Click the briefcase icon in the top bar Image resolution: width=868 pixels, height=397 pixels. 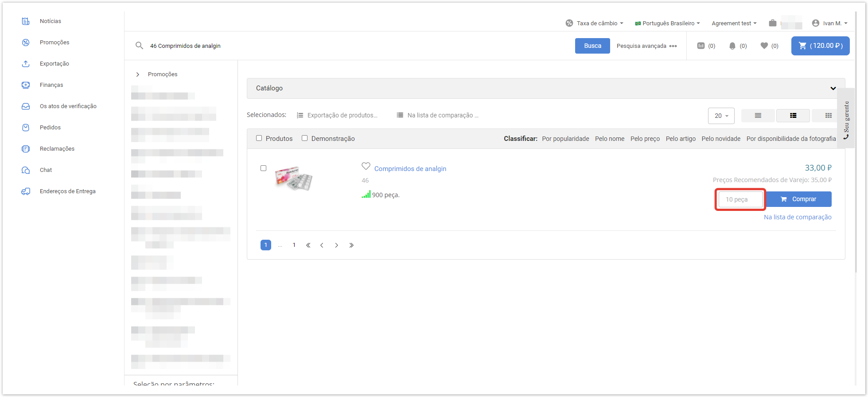(x=772, y=23)
